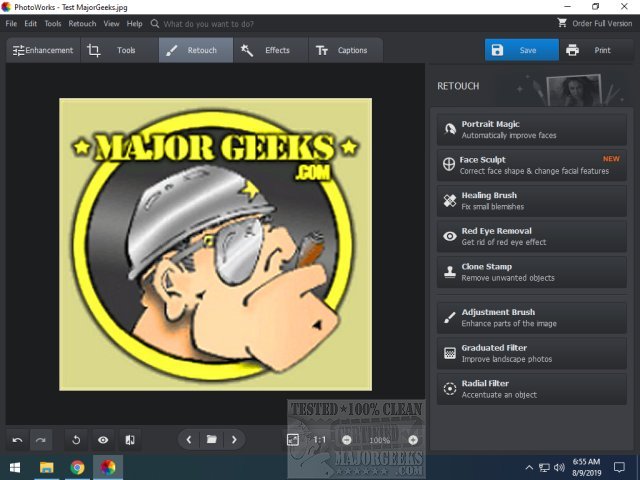Go to the previous photo arrow
Viewport: 640px width, 480px height.
click(x=190, y=439)
